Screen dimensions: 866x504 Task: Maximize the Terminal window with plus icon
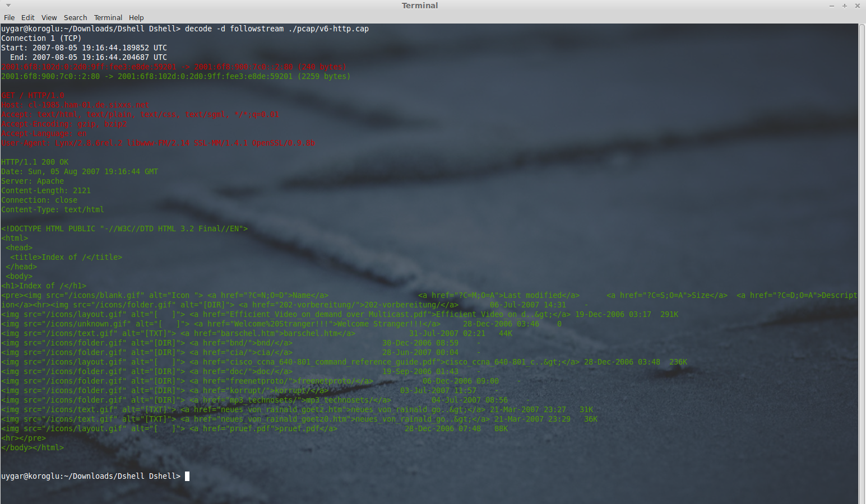point(845,6)
